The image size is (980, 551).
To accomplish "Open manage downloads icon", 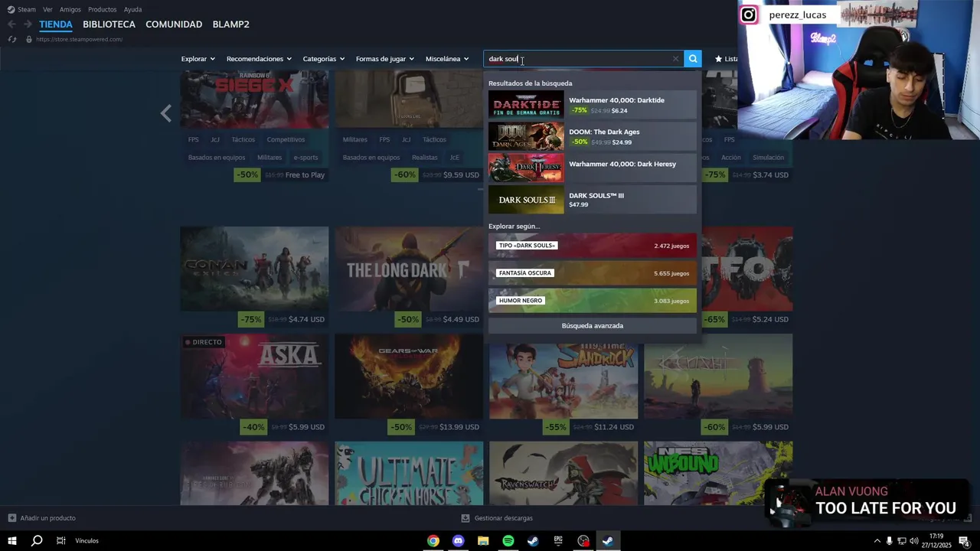I will (465, 518).
